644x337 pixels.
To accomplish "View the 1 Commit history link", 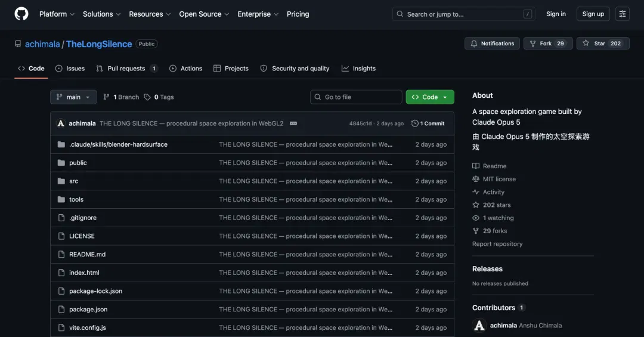I will [x=428, y=123].
